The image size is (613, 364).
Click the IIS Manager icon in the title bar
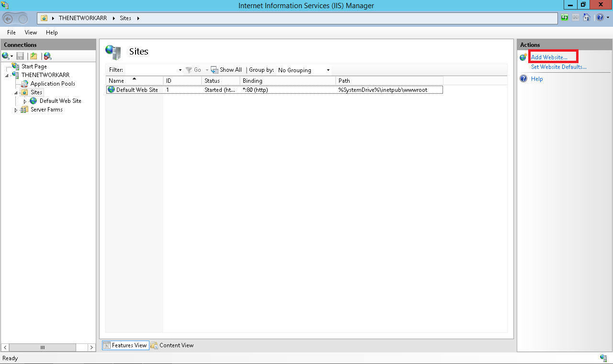click(x=5, y=5)
